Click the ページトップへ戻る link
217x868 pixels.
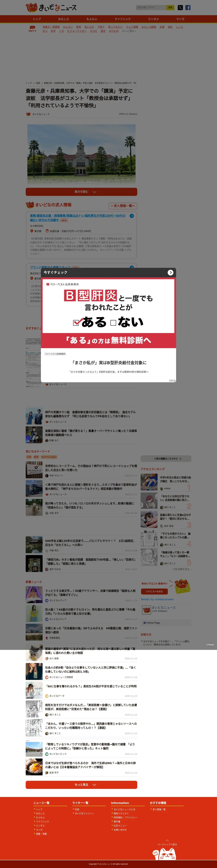coord(167,844)
